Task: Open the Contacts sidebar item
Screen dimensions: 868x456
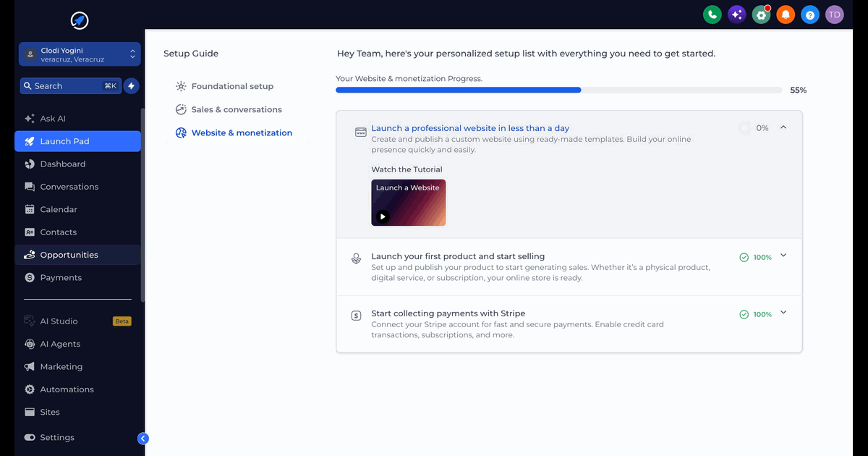Action: click(77, 232)
